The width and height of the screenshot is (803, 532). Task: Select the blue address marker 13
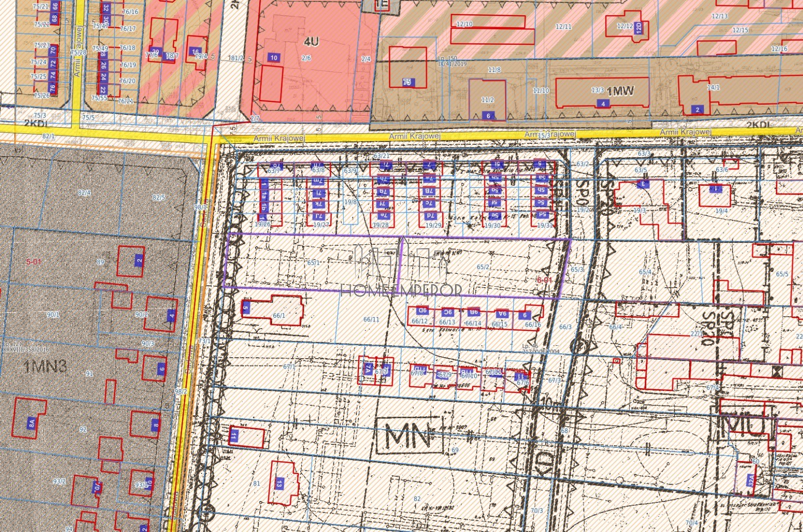pyautogui.click(x=279, y=484)
